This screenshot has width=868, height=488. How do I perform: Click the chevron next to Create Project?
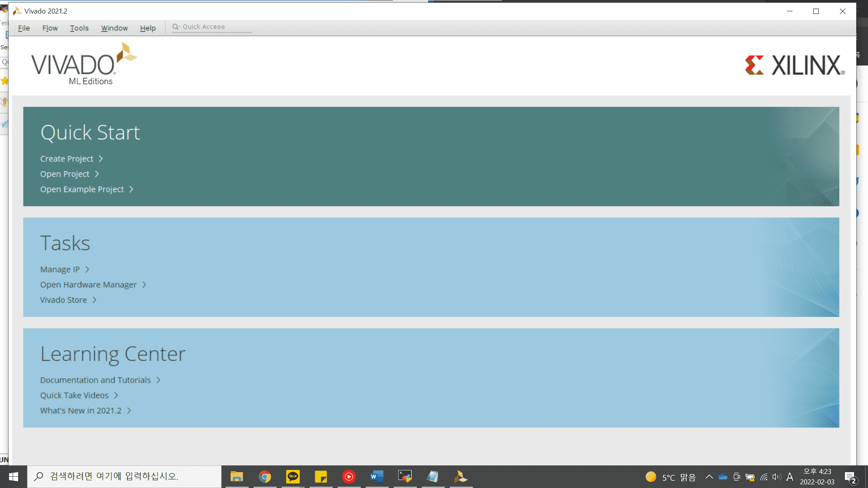point(101,159)
